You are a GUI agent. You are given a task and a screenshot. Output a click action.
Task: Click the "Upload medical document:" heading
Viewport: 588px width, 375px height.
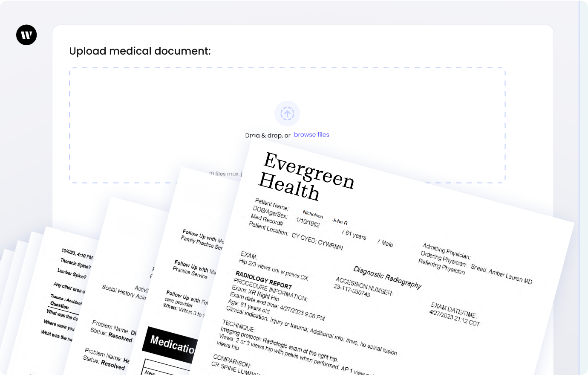[140, 51]
